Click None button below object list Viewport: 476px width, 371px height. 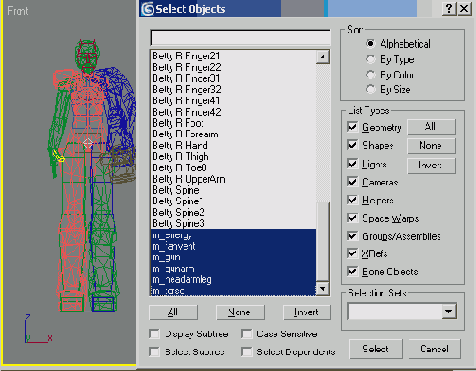tap(240, 312)
